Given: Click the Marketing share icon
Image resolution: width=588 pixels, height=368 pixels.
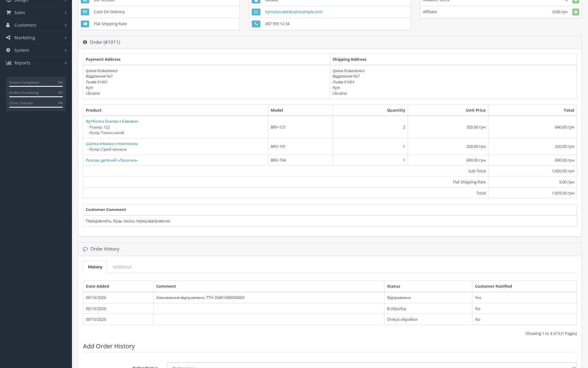Looking at the screenshot, I should [x=8, y=38].
